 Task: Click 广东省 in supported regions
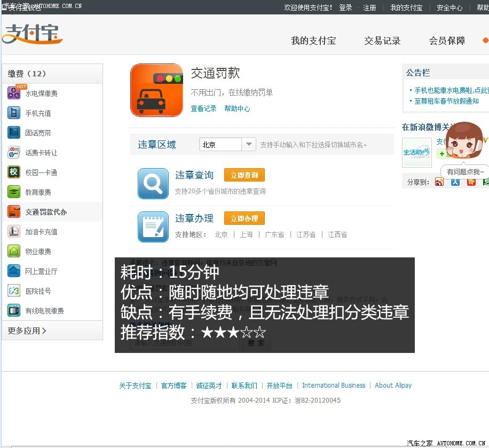(x=274, y=234)
